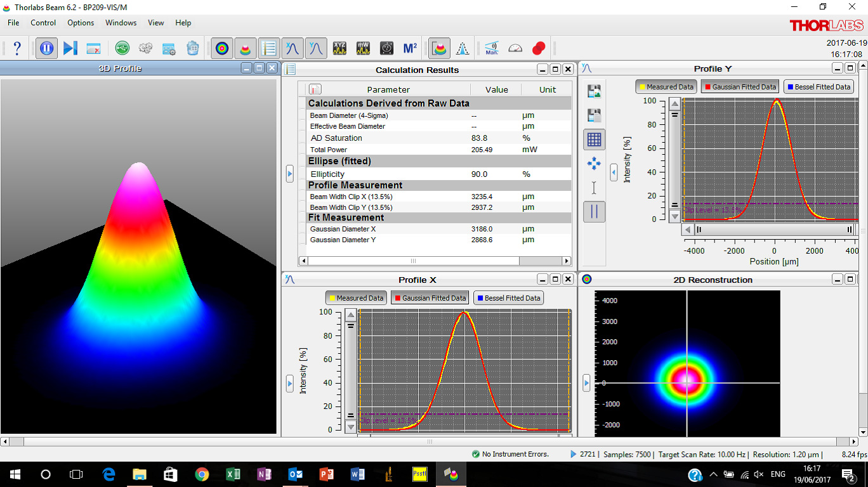
Task: Open the Windows menu
Action: pyautogui.click(x=121, y=23)
